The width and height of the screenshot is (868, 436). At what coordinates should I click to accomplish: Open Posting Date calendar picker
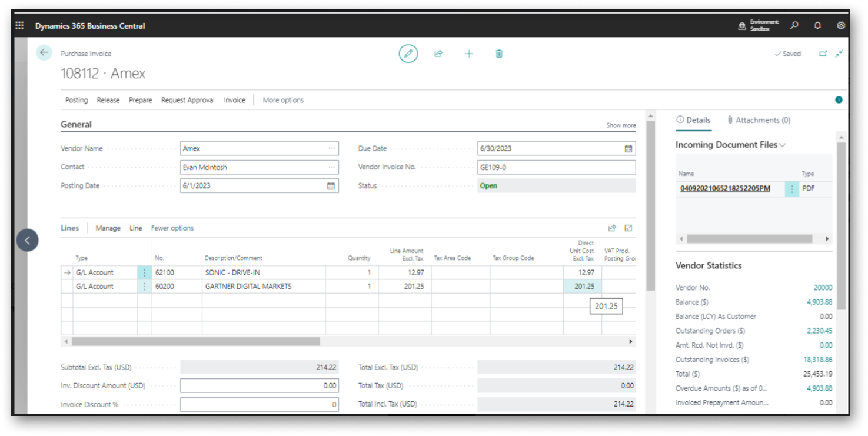click(331, 186)
